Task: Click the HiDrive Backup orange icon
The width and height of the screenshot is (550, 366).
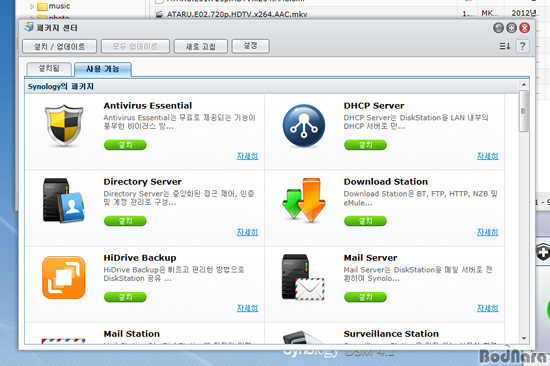Action: coord(64,278)
